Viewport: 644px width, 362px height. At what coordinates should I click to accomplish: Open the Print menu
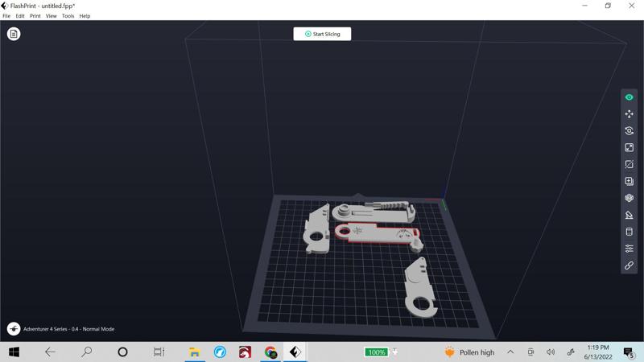click(35, 16)
